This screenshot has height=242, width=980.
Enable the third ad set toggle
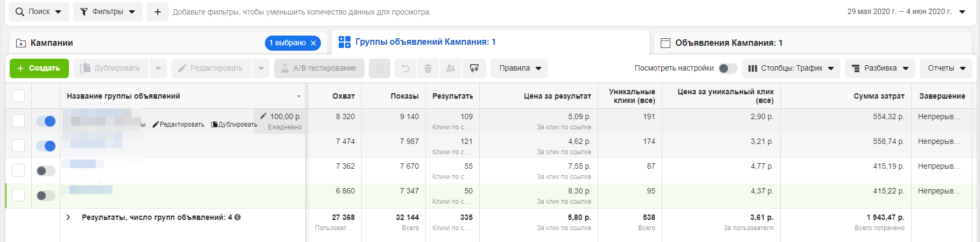pos(46,171)
